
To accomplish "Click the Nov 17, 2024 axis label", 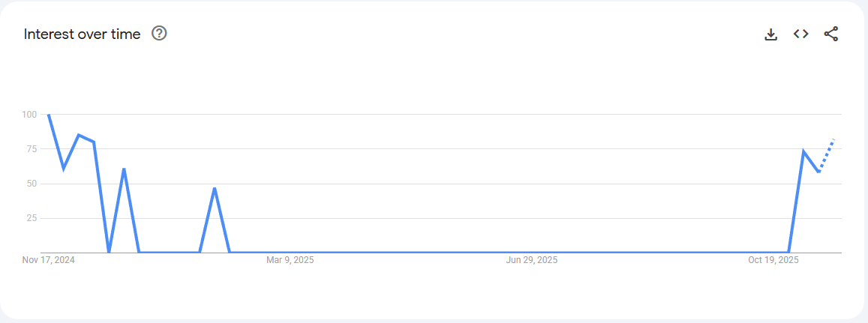I will [49, 260].
